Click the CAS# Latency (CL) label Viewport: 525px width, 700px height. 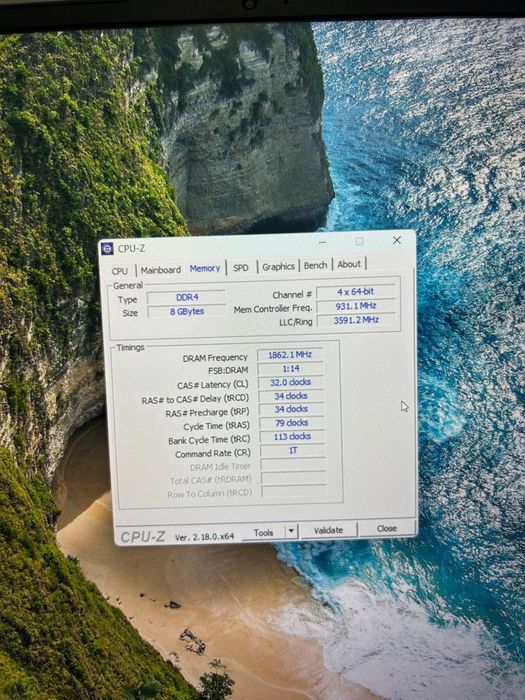point(212,385)
